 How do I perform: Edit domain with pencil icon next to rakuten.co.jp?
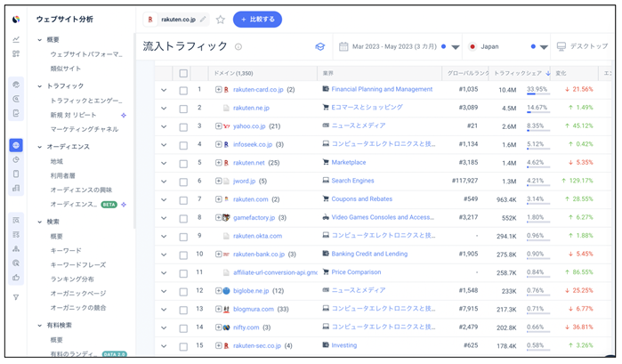click(x=203, y=19)
